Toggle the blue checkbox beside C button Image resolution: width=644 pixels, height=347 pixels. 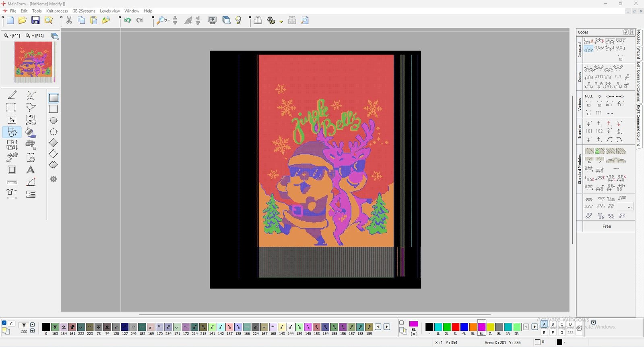[x=4, y=323]
